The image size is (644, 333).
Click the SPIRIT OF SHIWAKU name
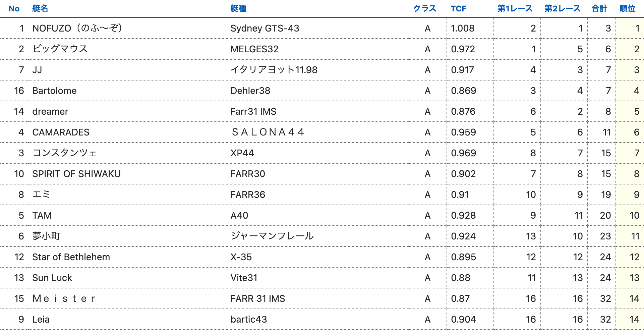point(76,174)
